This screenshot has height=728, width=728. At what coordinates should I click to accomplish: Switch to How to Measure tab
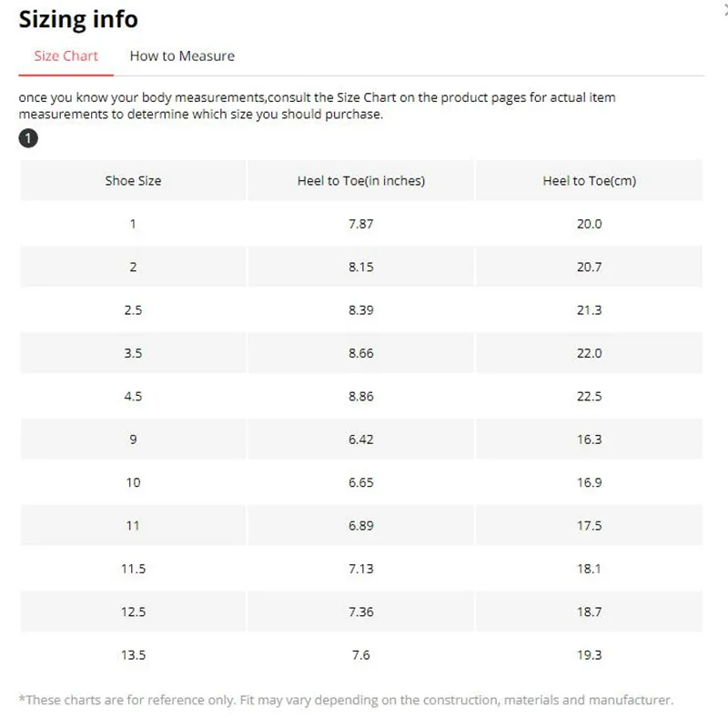(x=182, y=56)
